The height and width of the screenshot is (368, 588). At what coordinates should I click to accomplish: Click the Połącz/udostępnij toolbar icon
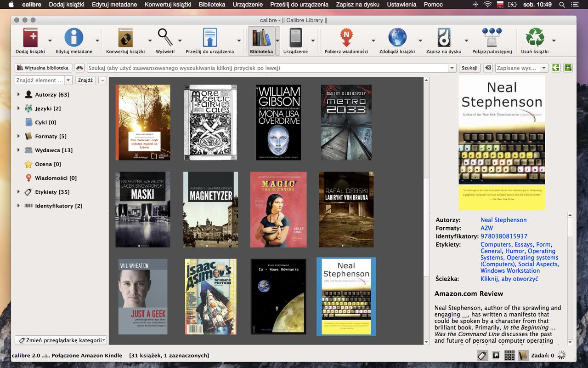coord(492,38)
